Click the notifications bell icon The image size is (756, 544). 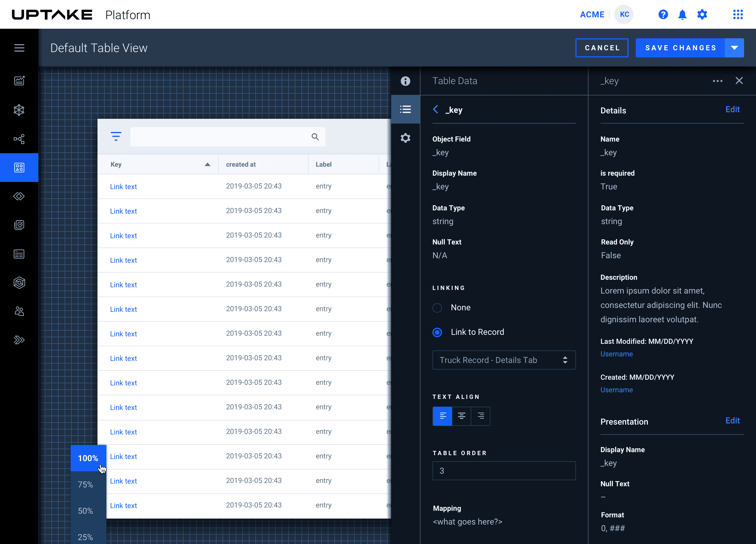[682, 15]
